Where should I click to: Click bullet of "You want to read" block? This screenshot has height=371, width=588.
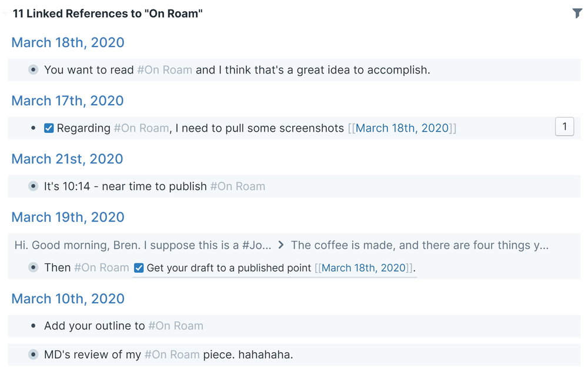pyautogui.click(x=34, y=70)
